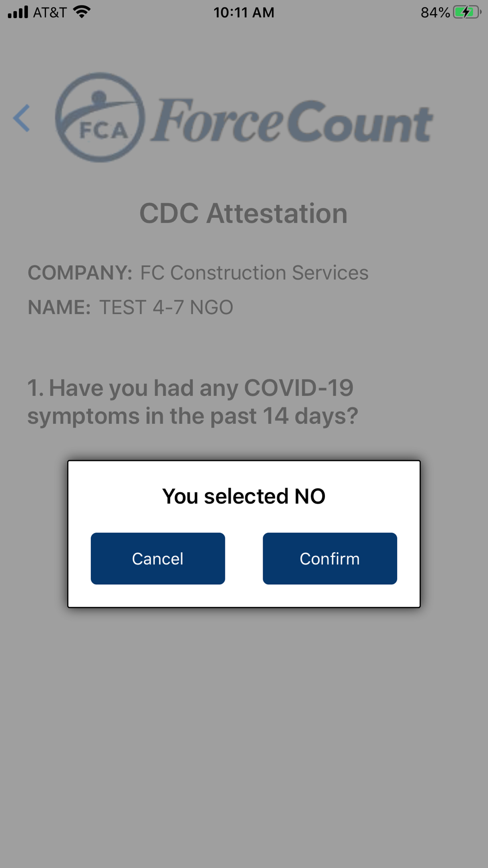This screenshot has width=488, height=868.
Task: Tap the NAME field label
Action: [59, 307]
